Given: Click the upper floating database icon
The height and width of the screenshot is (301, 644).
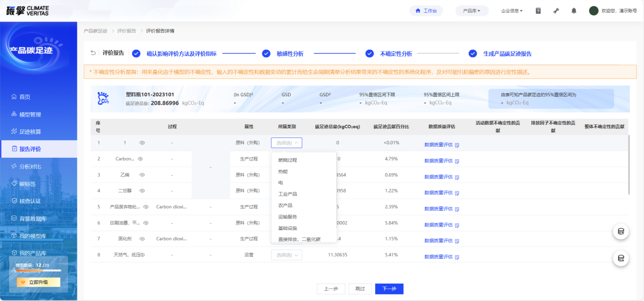Looking at the screenshot, I should click(621, 232).
